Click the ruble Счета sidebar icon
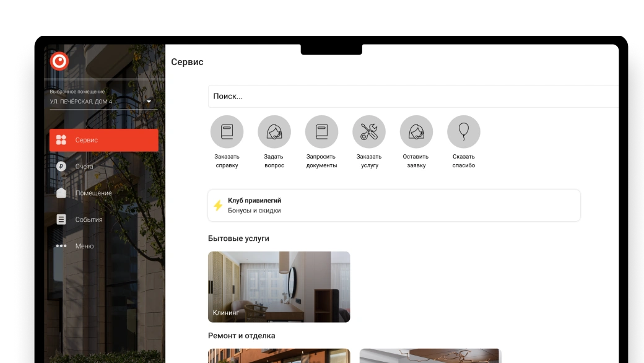This screenshot has width=644, height=363. (61, 167)
